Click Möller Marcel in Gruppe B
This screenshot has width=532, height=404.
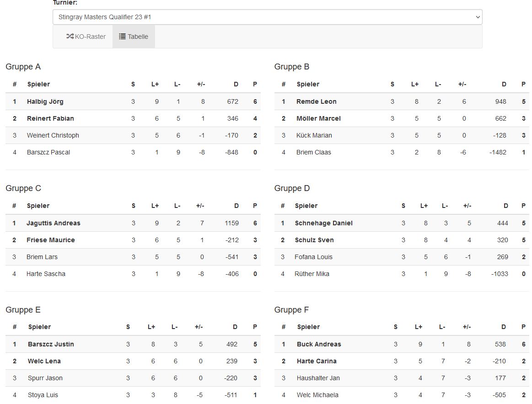(318, 118)
